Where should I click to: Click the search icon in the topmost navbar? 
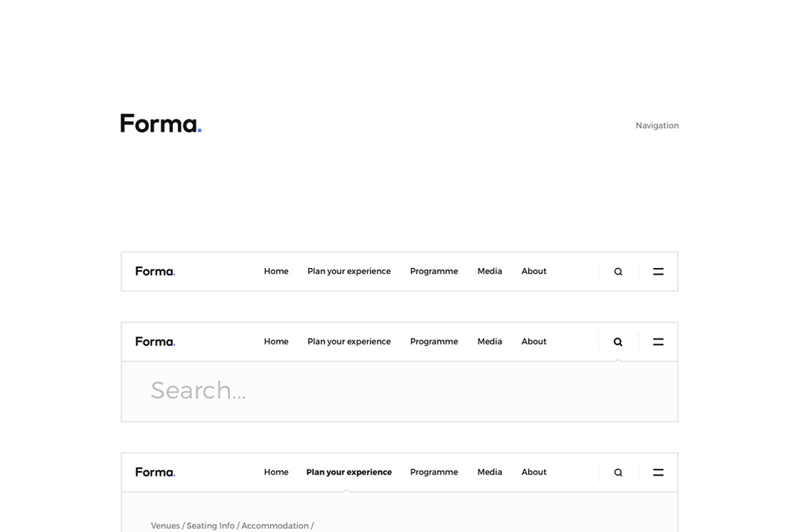[618, 271]
